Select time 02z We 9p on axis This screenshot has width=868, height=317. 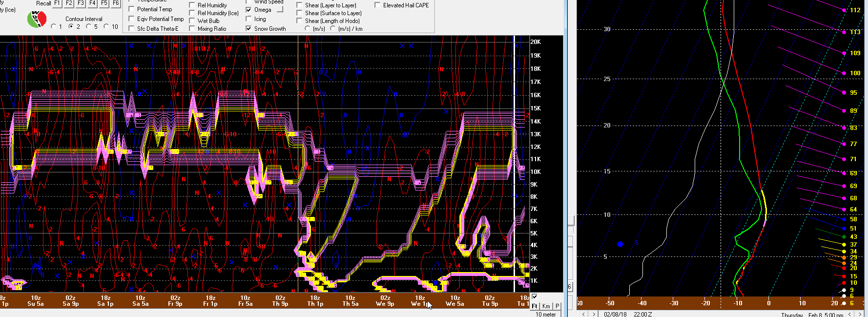(x=385, y=300)
